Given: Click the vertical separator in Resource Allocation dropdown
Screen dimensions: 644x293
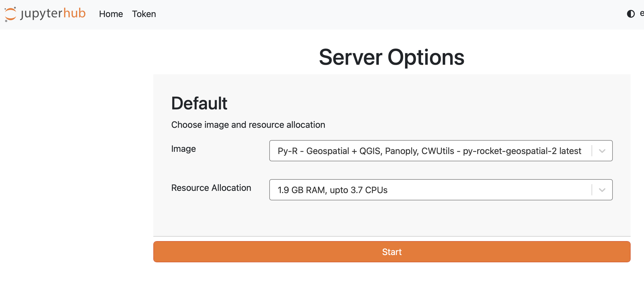Looking at the screenshot, I should coord(592,190).
